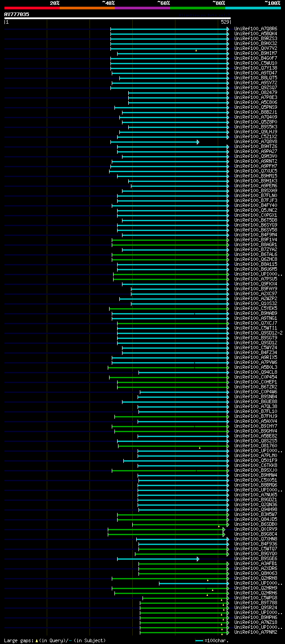The image size is (285, 644).
Task: Select the UniRef100_C5Z1X2 label
Action: [x=256, y=137]
